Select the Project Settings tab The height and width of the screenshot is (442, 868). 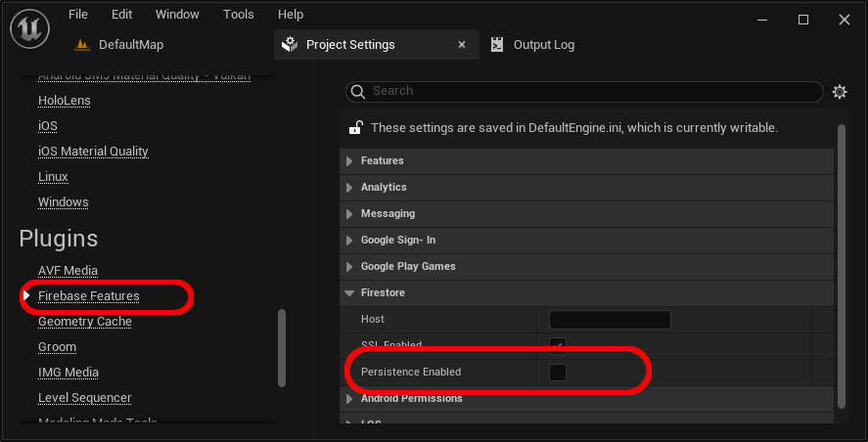click(x=377, y=45)
